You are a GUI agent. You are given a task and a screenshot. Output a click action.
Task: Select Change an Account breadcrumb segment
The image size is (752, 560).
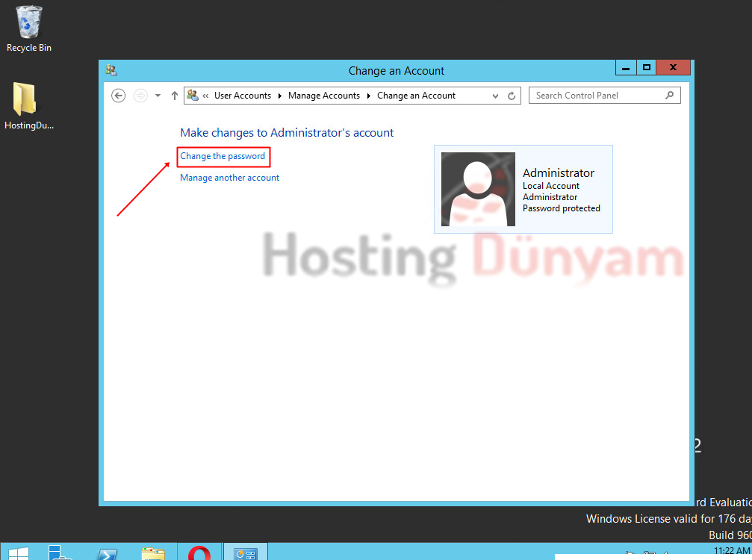click(x=416, y=96)
